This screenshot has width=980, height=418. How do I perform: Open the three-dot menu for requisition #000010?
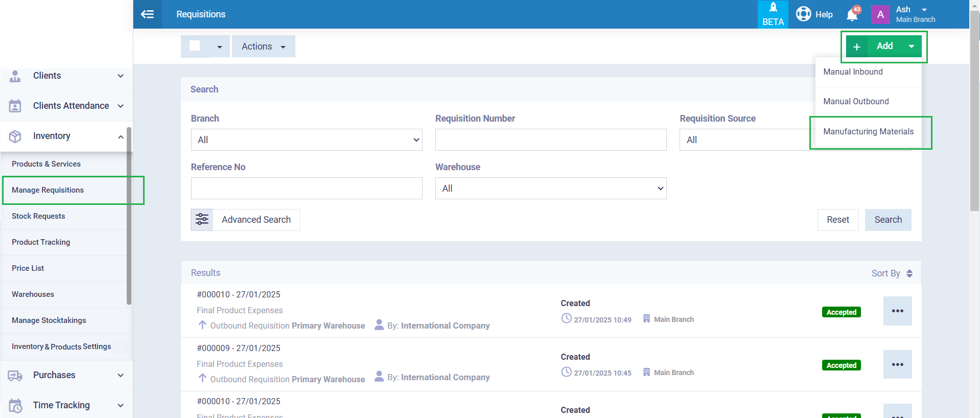897,311
